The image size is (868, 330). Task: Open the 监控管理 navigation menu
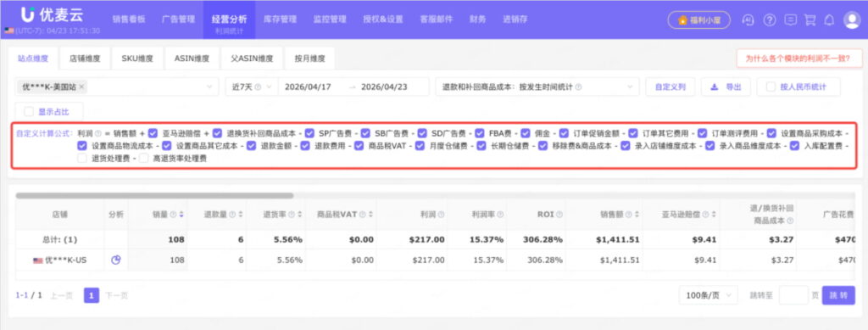tap(330, 20)
